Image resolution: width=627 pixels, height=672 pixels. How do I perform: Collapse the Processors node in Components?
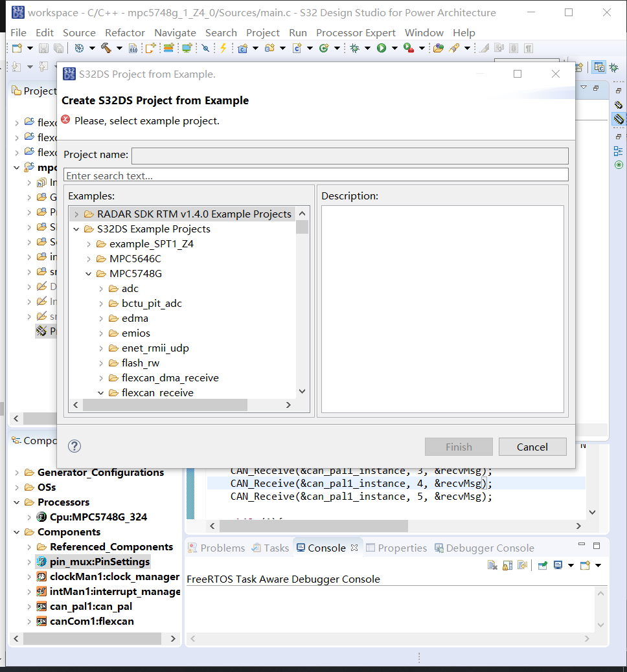tap(17, 502)
